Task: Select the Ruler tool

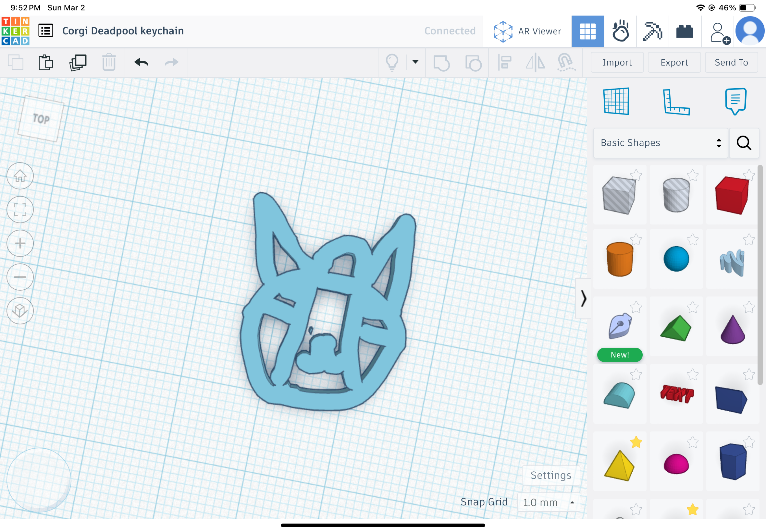Action: 676,102
